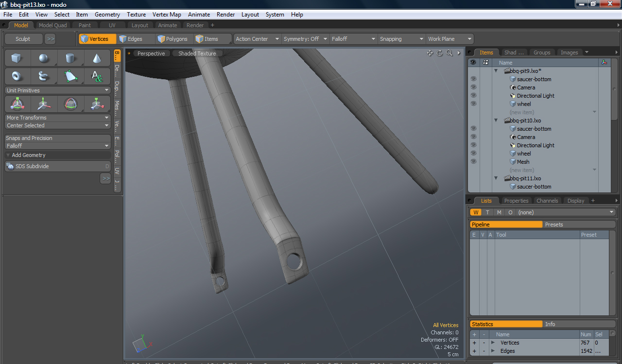Open the Shader tree tab
The image size is (622, 364).
[x=514, y=52]
